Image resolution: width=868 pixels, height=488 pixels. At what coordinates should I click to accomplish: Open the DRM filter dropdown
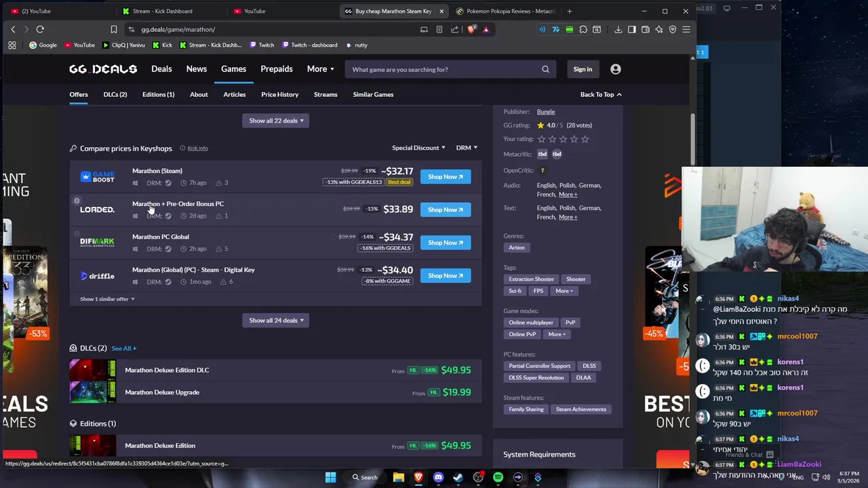pos(467,148)
